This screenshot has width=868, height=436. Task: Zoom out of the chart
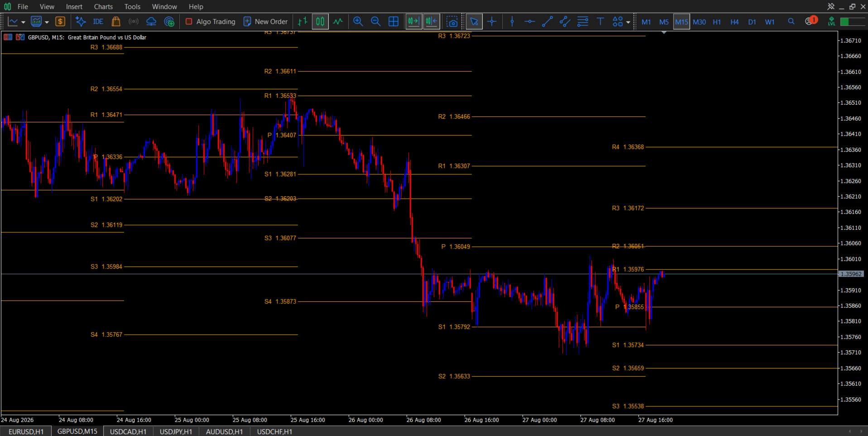click(x=375, y=21)
